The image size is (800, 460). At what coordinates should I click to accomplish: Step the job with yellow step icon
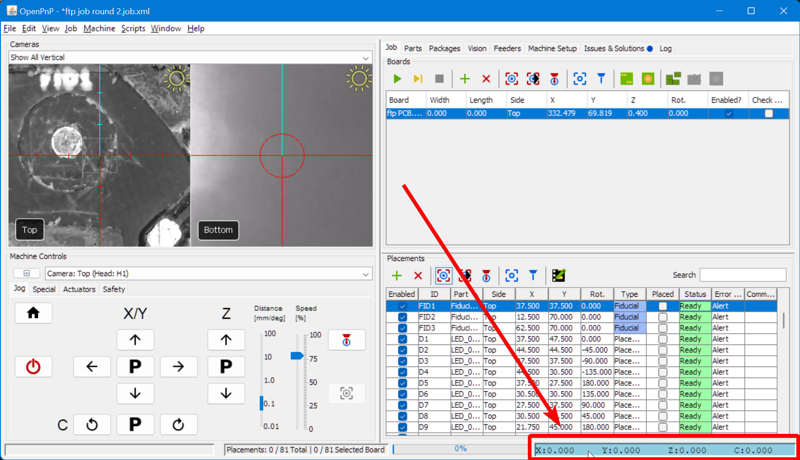click(x=418, y=79)
